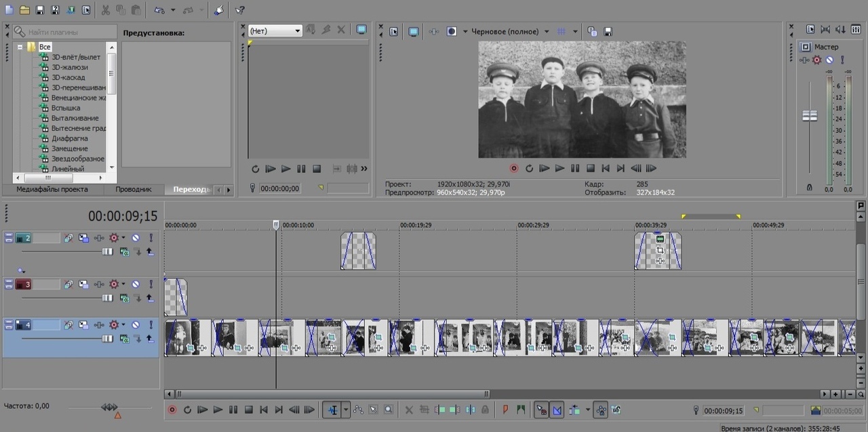Select the "Вспышка" transition in the list
Viewport: 868px width, 432px height.
(x=66, y=108)
